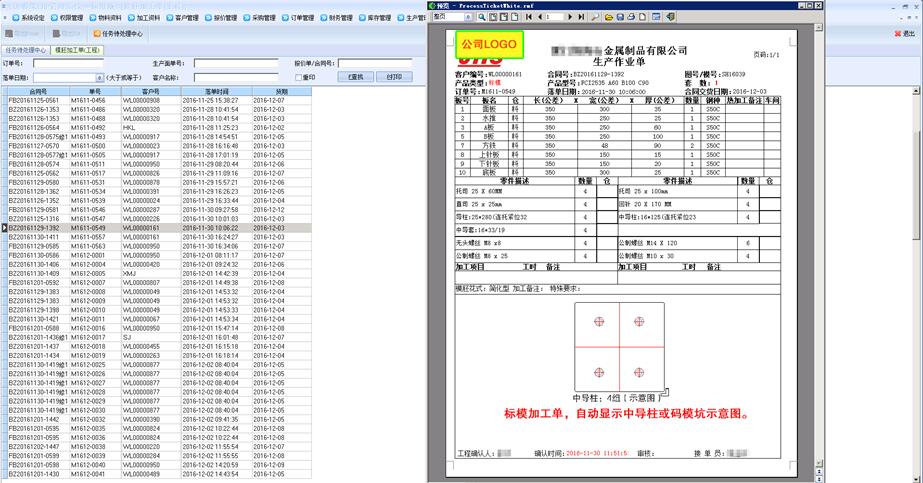
Task: Open the 权限管理 menu
Action: [x=67, y=18]
